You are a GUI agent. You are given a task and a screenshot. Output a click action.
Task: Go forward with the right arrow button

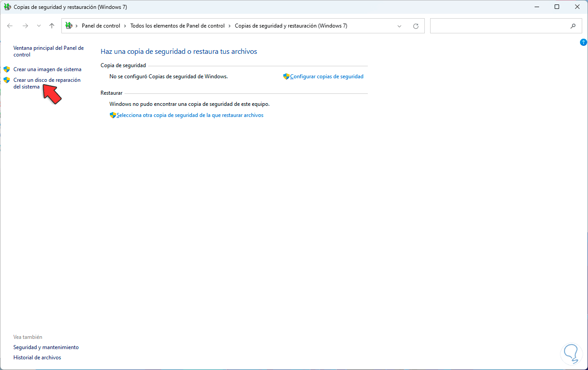pos(25,26)
